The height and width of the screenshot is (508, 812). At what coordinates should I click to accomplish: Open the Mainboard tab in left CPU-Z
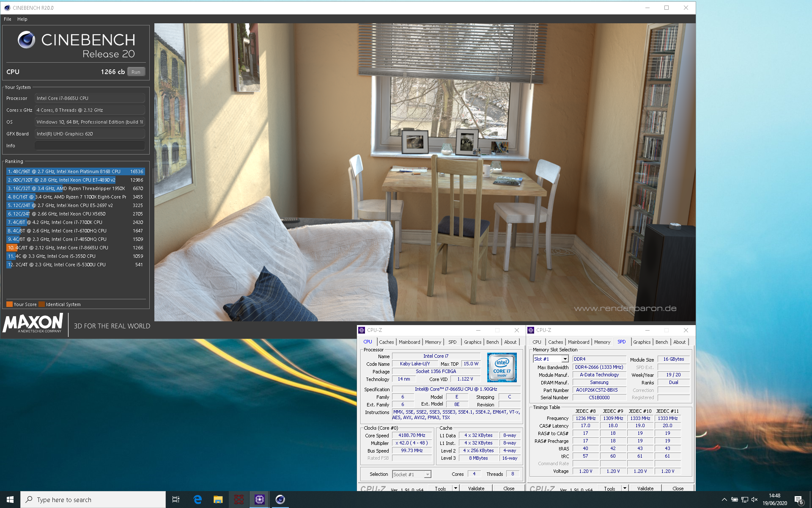[x=409, y=342]
